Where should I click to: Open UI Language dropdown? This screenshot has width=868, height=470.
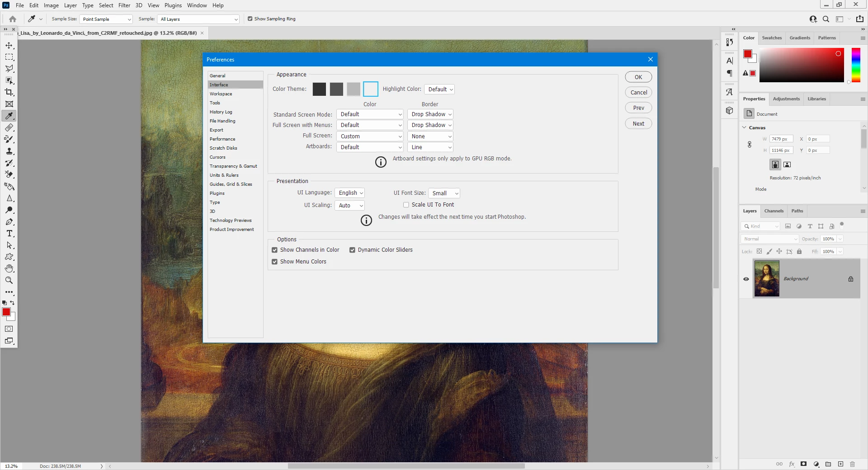tap(350, 193)
